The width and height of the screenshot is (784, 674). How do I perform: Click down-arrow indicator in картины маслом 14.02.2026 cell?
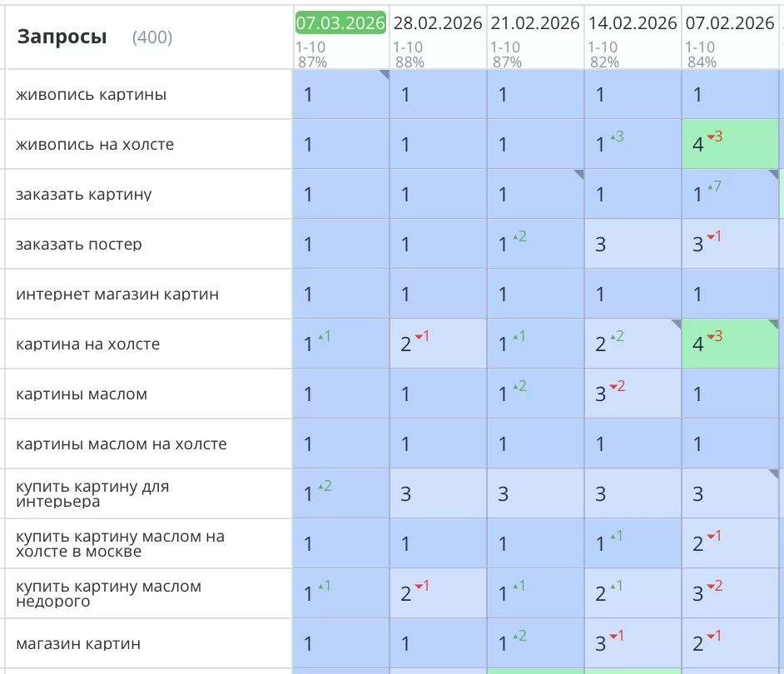[x=617, y=387]
